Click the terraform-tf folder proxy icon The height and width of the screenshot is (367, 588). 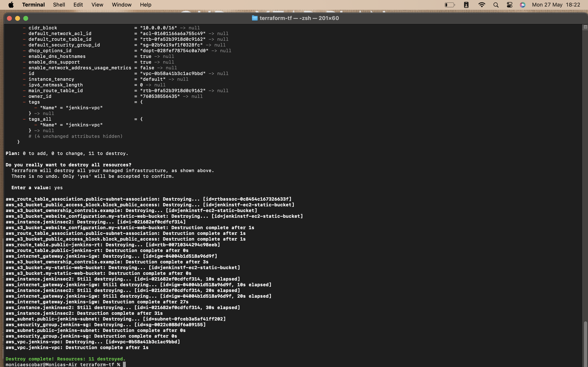pyautogui.click(x=254, y=18)
